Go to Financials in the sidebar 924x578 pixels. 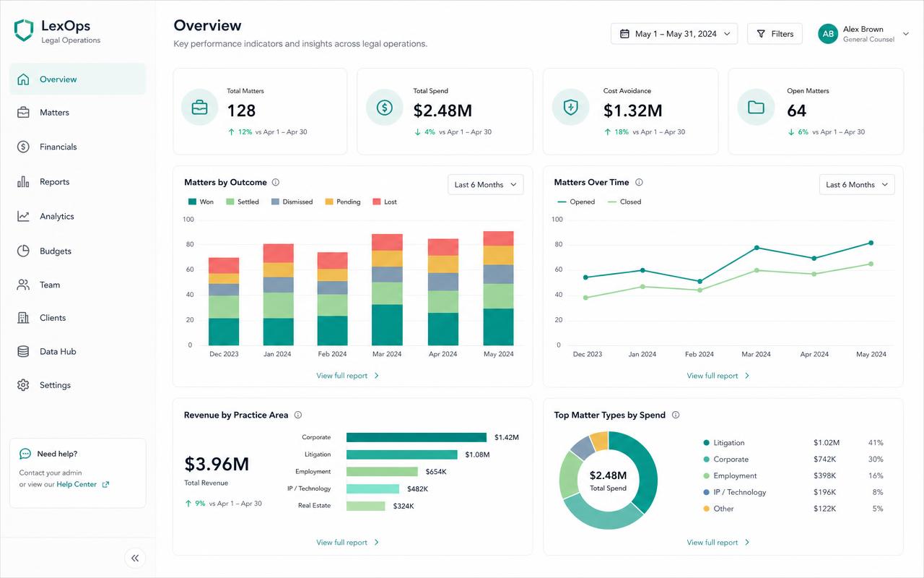[x=77, y=147]
